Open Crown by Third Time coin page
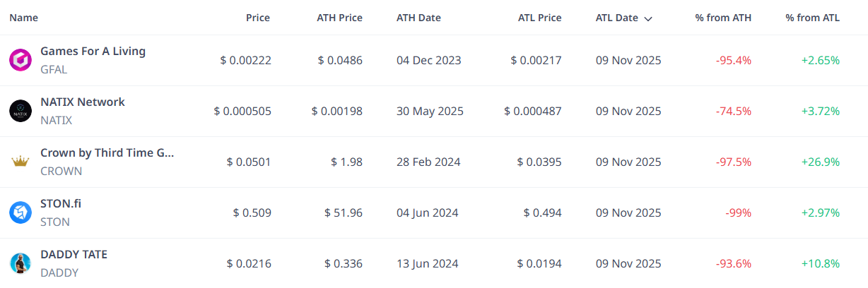Image resolution: width=868 pixels, height=288 pixels. [107, 152]
